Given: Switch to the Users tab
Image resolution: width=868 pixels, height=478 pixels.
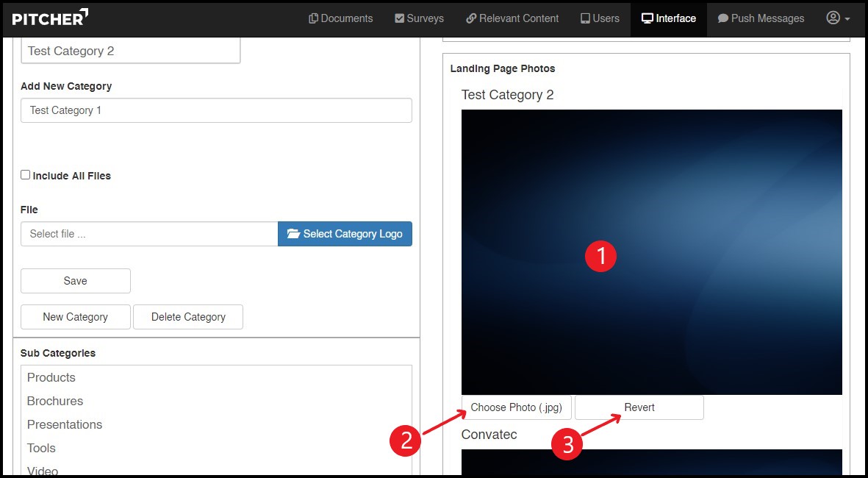Looking at the screenshot, I should pos(599,18).
